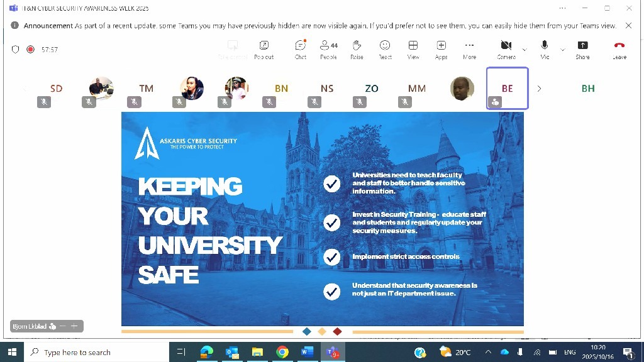This screenshot has width=644, height=362.
Task: Open the Chat panel
Action: [x=301, y=49]
